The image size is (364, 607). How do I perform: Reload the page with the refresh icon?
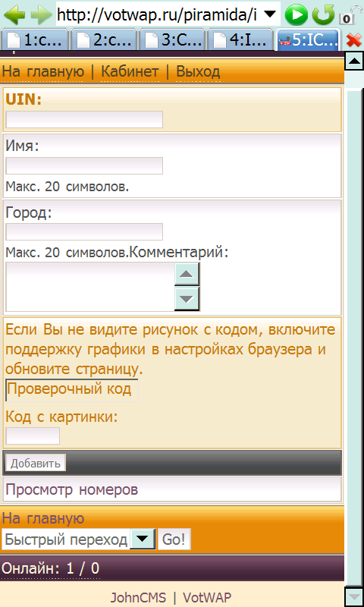323,15
